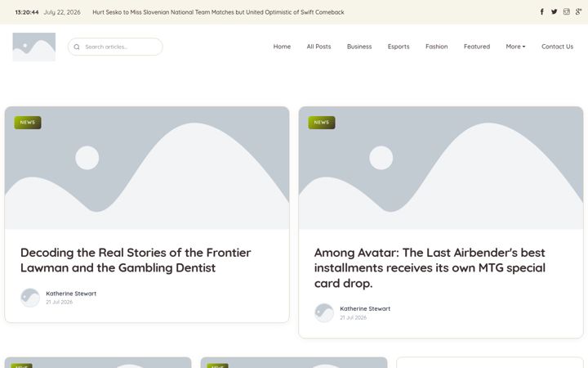Open the Google Plus social icon
This screenshot has width=588, height=368.
click(578, 11)
